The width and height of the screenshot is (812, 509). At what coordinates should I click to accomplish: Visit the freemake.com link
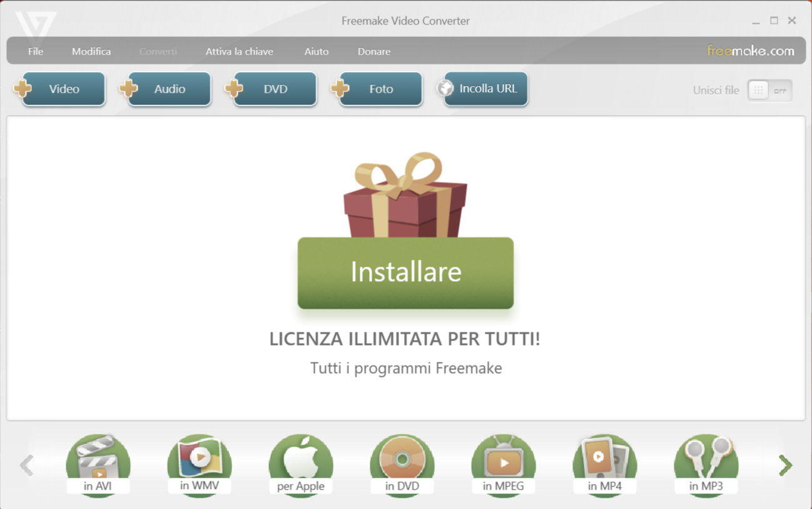pyautogui.click(x=751, y=51)
